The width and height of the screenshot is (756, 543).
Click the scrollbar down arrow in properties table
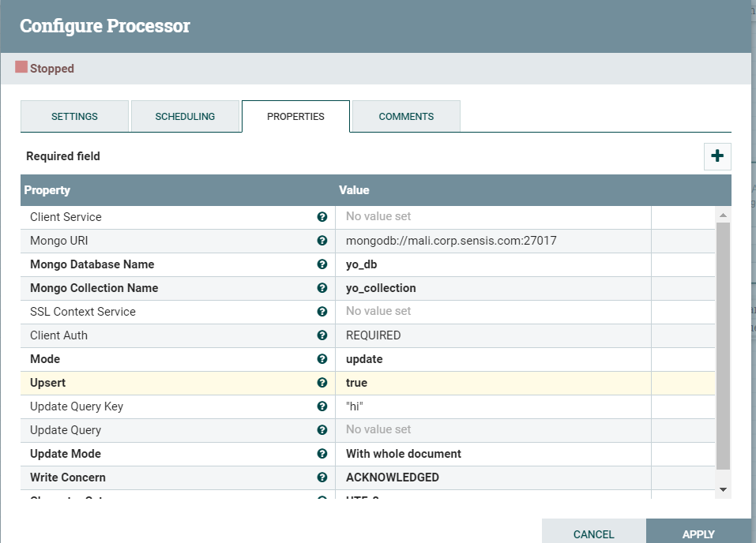pyautogui.click(x=723, y=490)
